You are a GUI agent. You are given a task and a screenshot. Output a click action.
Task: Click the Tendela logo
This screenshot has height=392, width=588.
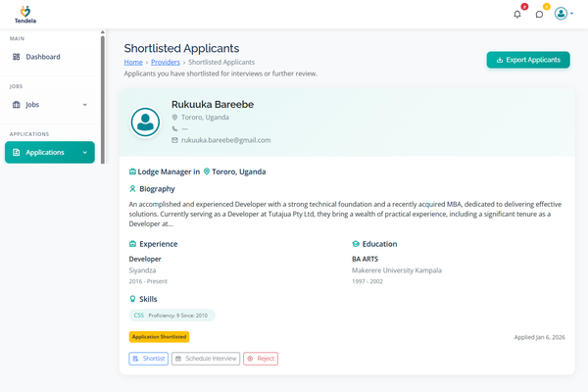coord(24,13)
